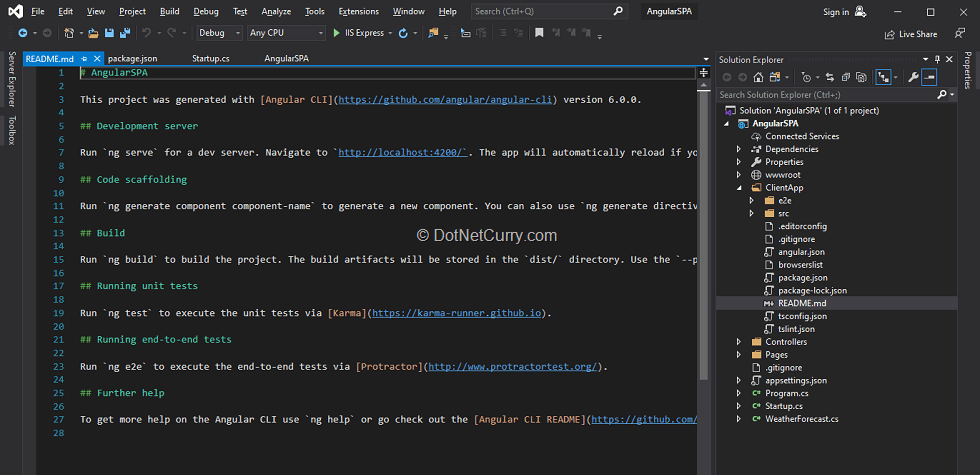Toggle the File Nesting view button
980x475 pixels.
[x=883, y=78]
